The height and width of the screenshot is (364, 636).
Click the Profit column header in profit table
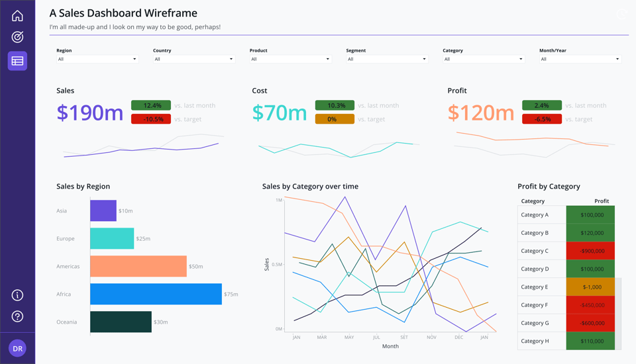point(602,201)
